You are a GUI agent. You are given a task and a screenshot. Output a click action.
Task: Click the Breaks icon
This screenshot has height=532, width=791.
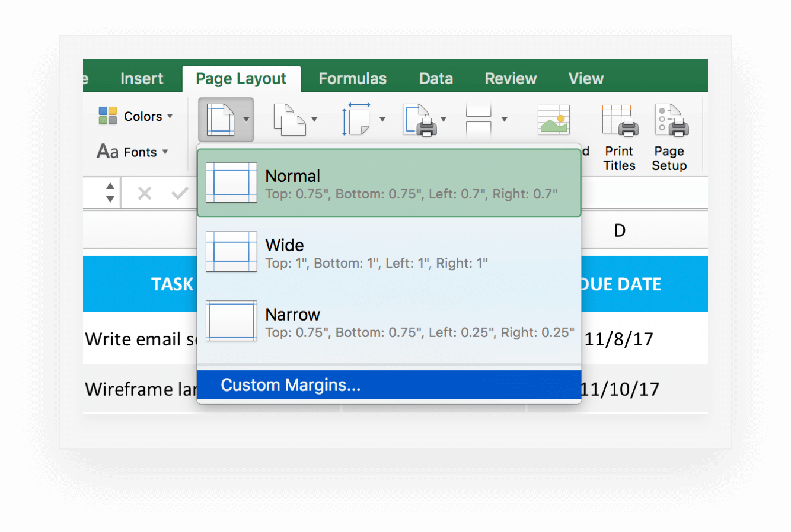pos(479,120)
